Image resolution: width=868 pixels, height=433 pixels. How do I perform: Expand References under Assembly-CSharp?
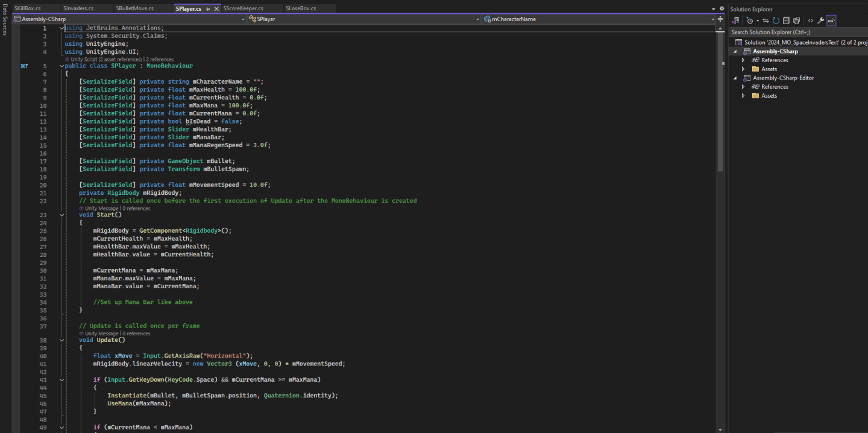pos(743,60)
